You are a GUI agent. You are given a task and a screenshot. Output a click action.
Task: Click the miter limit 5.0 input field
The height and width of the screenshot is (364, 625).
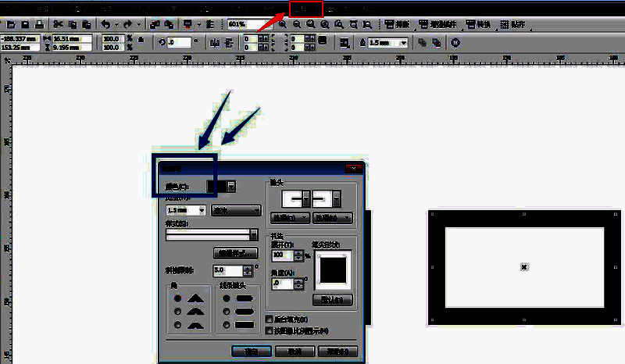click(x=227, y=270)
